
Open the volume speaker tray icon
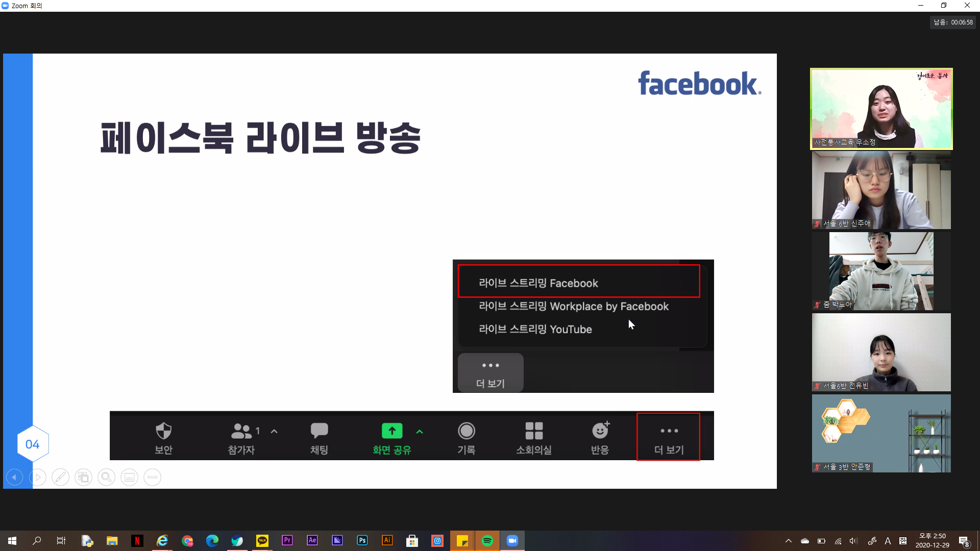tap(854, 541)
